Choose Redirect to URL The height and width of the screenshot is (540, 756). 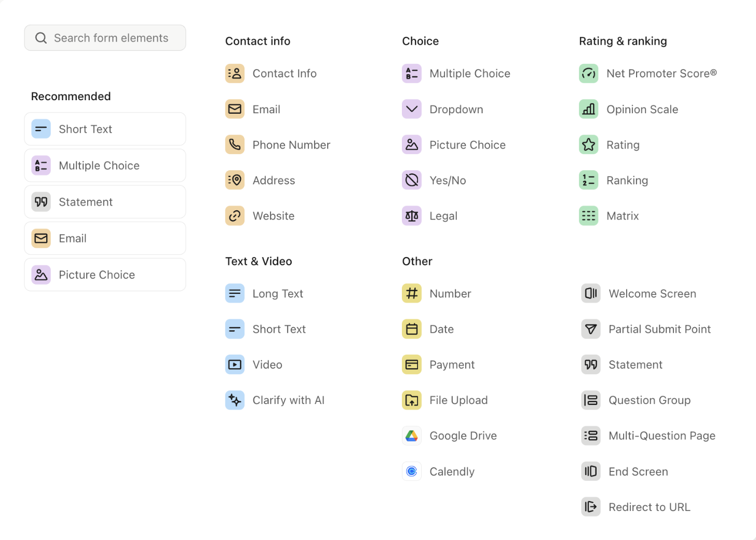[649, 507]
